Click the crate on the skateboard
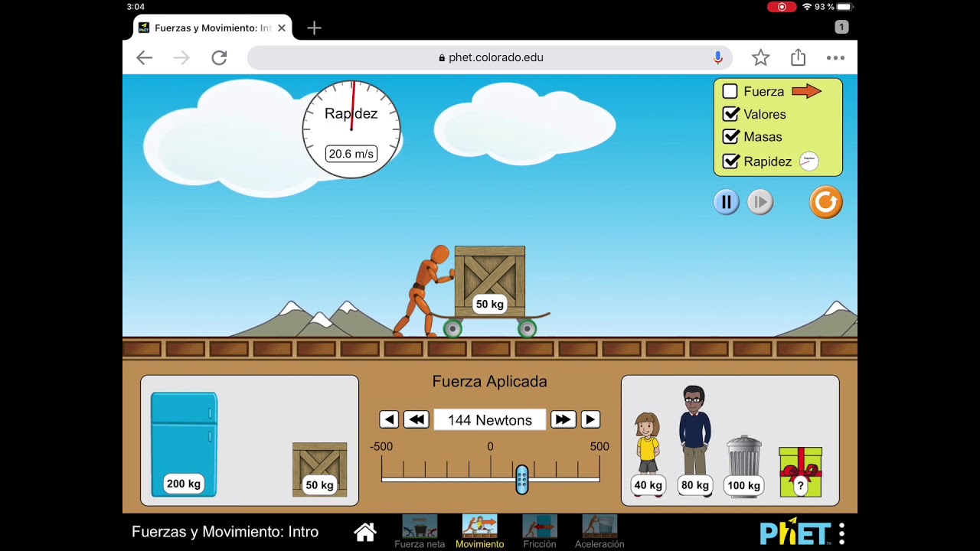980x551 pixels. [490, 281]
